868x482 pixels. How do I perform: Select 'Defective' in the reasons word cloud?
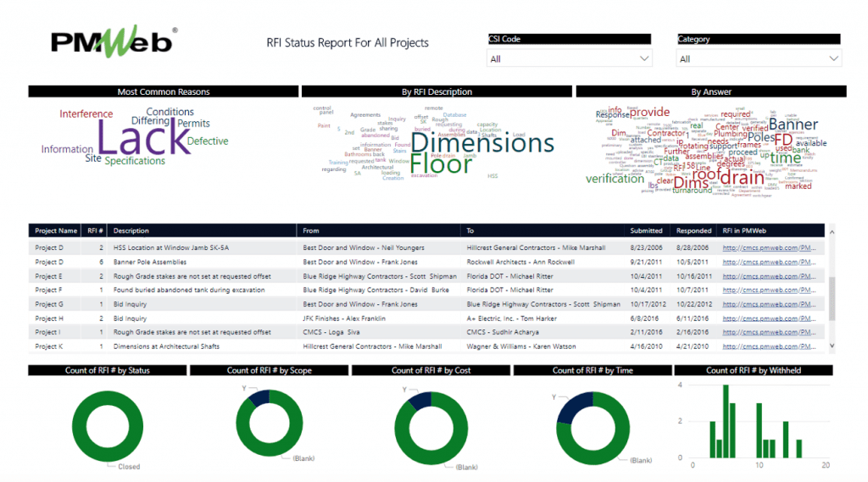(x=208, y=141)
